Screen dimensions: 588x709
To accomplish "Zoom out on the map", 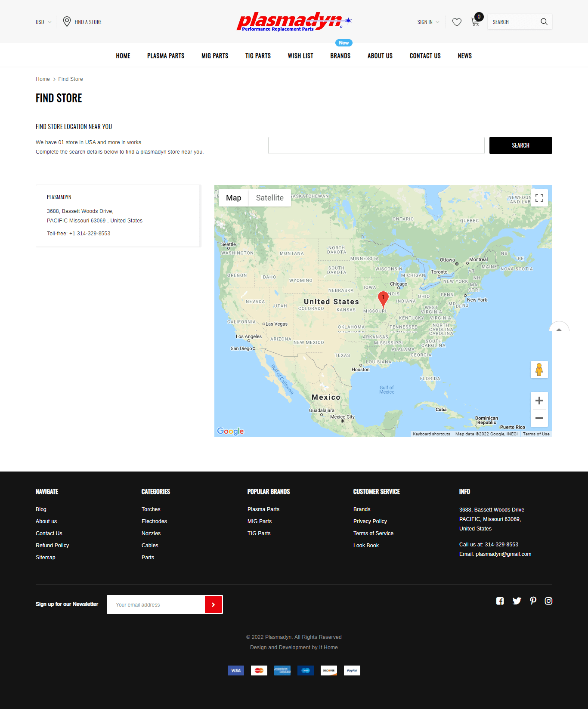I will [x=539, y=418].
